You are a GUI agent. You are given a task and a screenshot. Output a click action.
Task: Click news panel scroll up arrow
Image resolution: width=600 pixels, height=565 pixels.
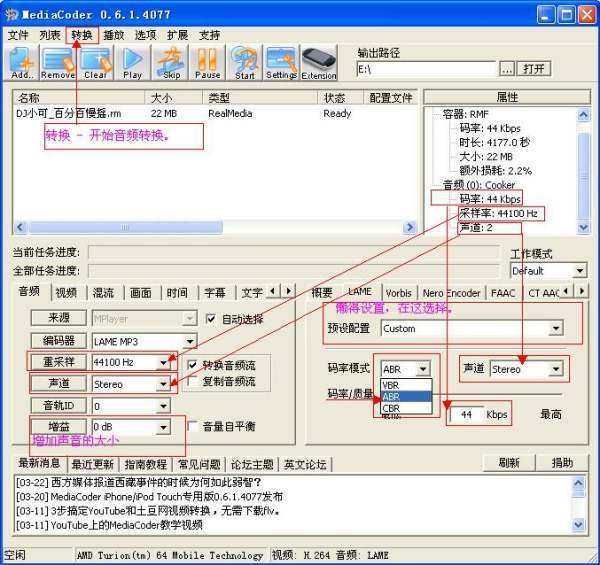[578, 483]
